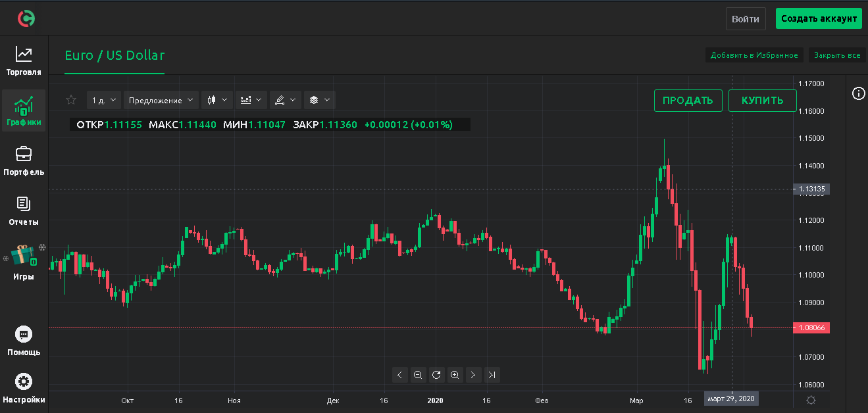Open the indicators dropdown

click(251, 100)
